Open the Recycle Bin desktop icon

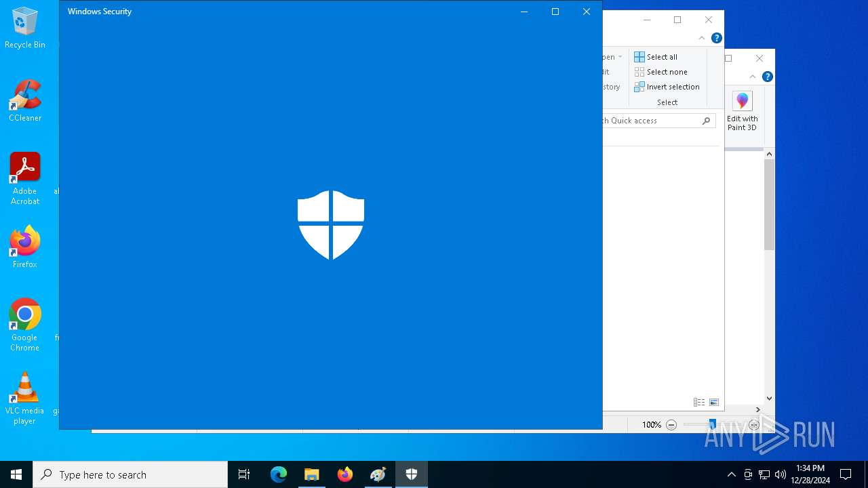point(25,28)
